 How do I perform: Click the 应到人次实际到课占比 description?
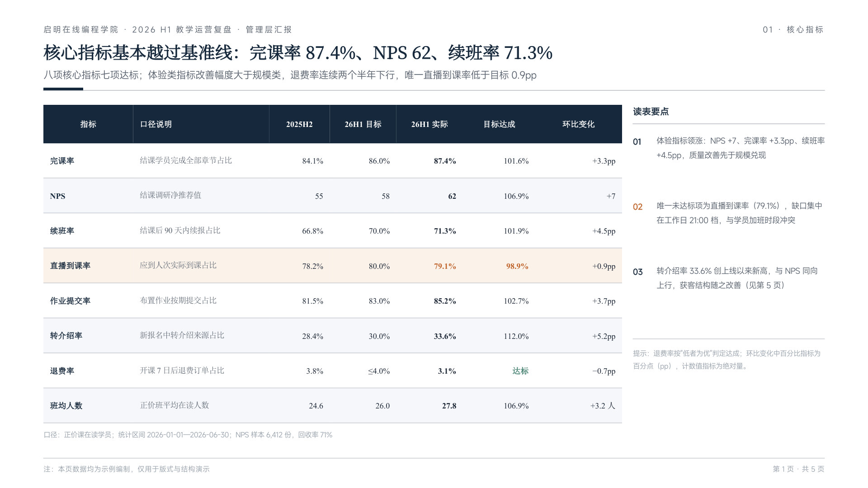(x=178, y=265)
